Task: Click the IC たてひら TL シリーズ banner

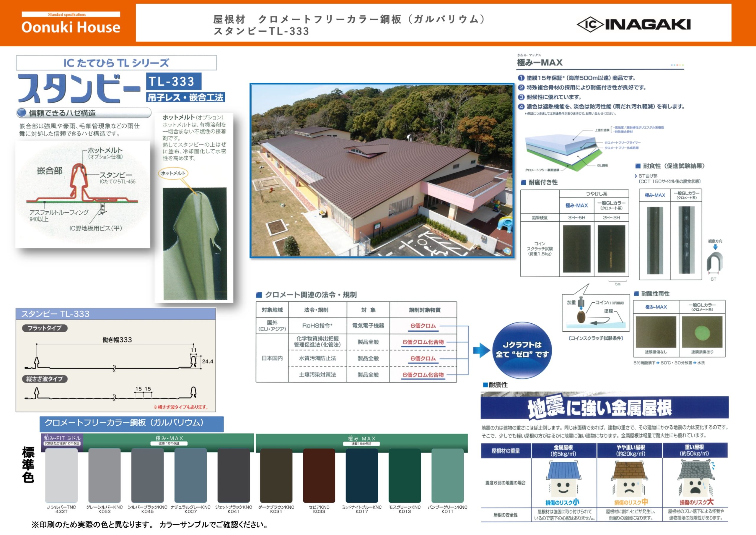Action: coord(116,63)
